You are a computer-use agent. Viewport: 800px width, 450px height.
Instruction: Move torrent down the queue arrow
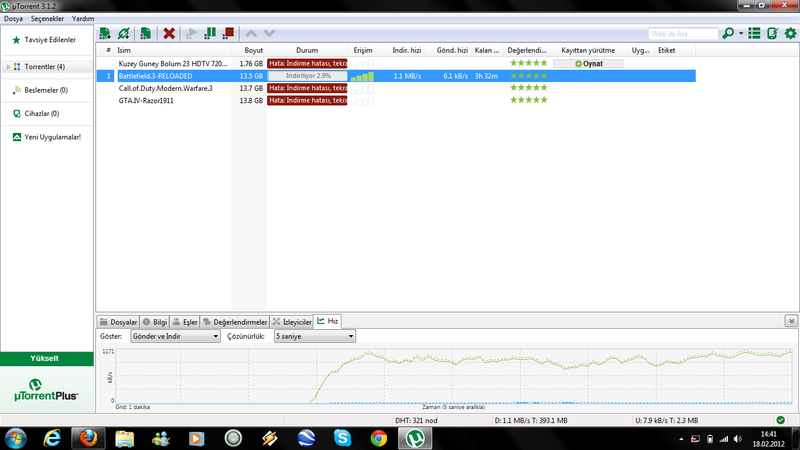[269, 34]
